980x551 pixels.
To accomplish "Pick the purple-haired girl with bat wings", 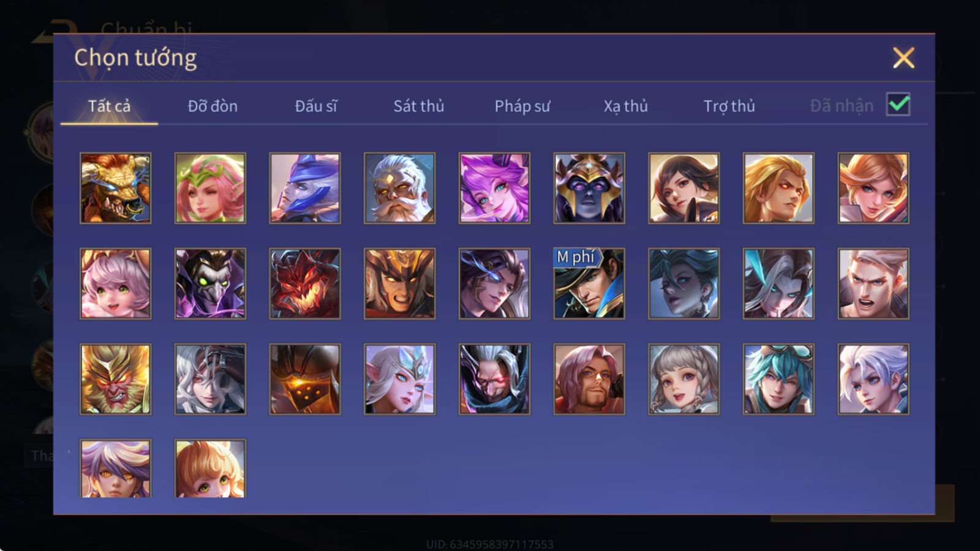I will (494, 188).
